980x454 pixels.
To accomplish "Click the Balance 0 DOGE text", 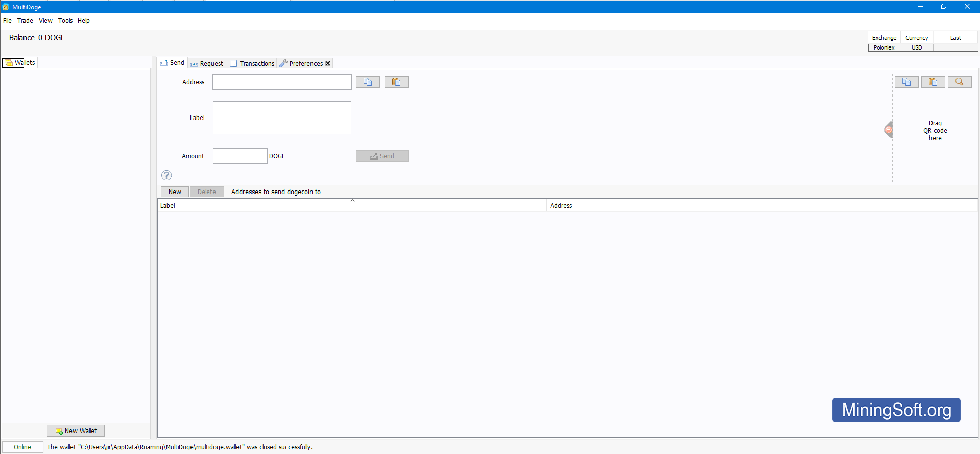I will pyautogui.click(x=37, y=38).
